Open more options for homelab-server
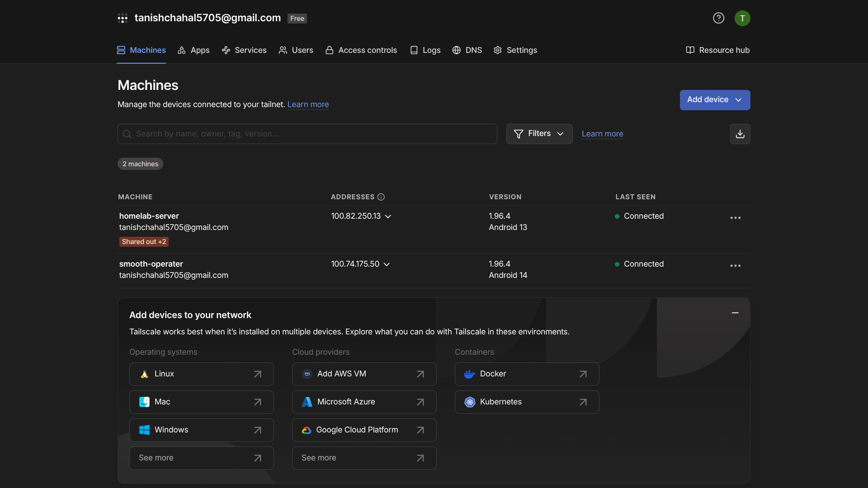The image size is (868, 488). pyautogui.click(x=736, y=218)
